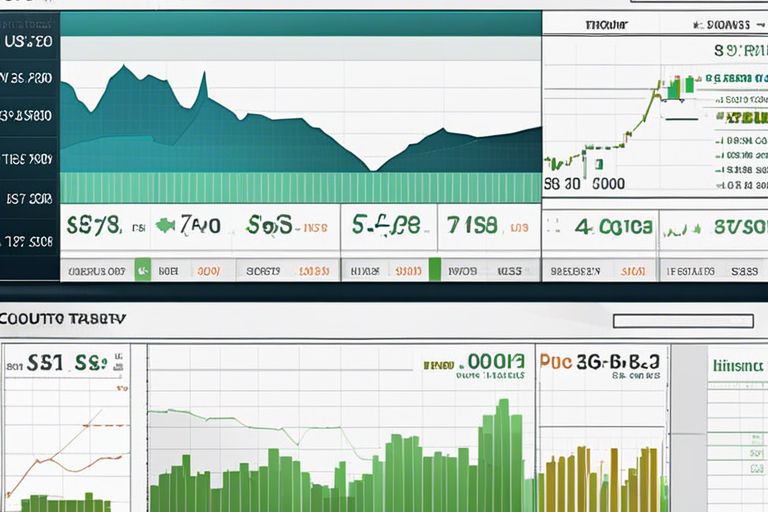The image size is (768, 512).
Task: Open the 4 CO|CA ticker tile
Action: click(614, 227)
